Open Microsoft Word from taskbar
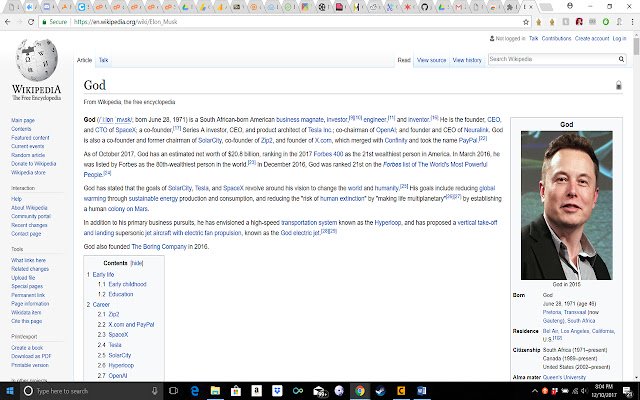Image resolution: width=640 pixels, height=400 pixels. [421, 391]
